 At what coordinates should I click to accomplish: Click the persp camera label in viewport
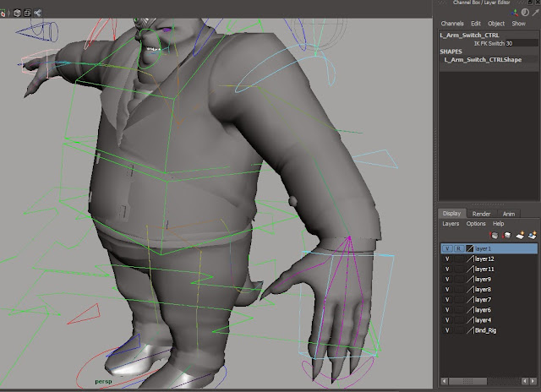pos(103,382)
